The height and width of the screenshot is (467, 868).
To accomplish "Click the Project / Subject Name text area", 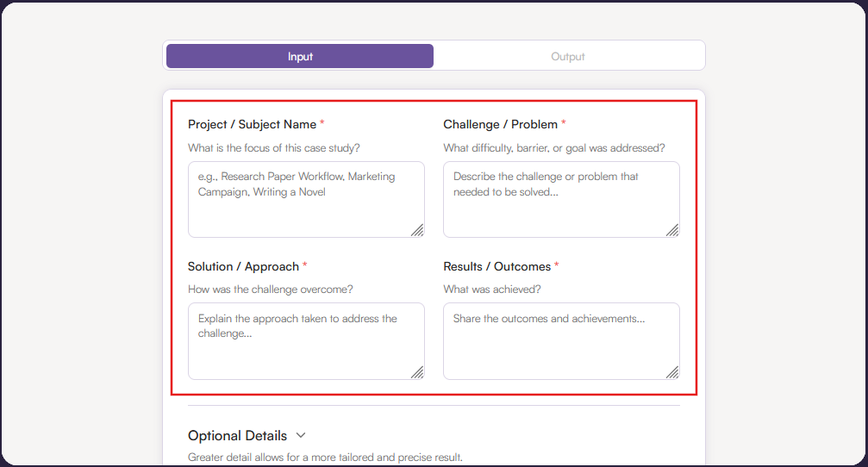I will pos(306,199).
